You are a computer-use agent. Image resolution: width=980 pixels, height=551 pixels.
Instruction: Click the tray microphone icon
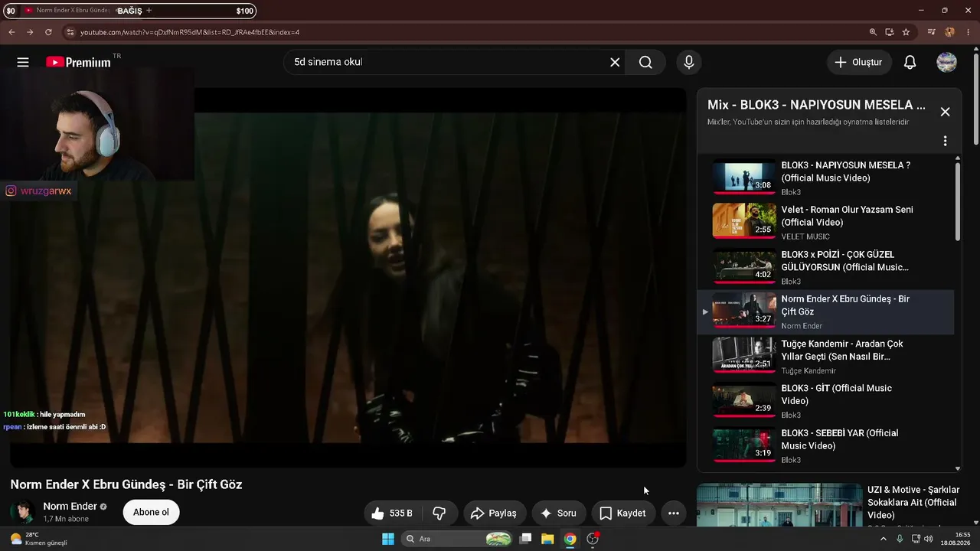pos(900,539)
